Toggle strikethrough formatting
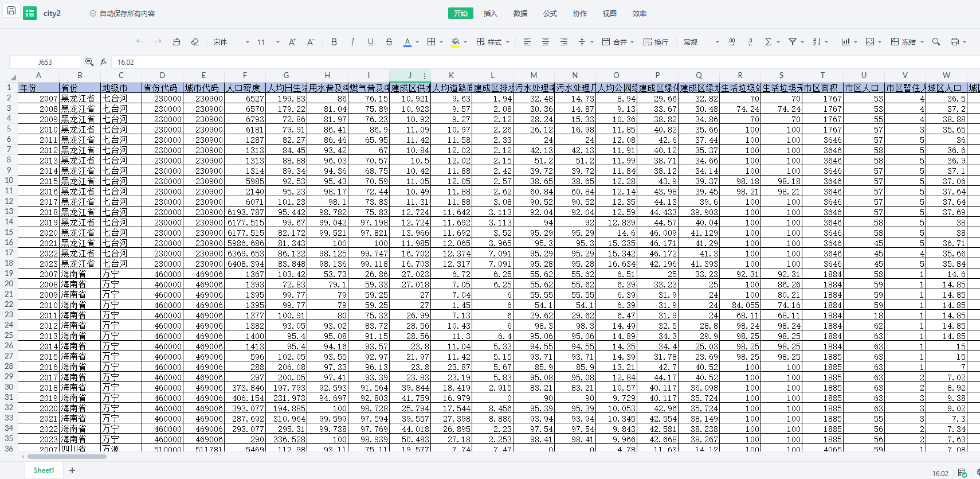The image size is (980, 479). pyautogui.click(x=389, y=42)
